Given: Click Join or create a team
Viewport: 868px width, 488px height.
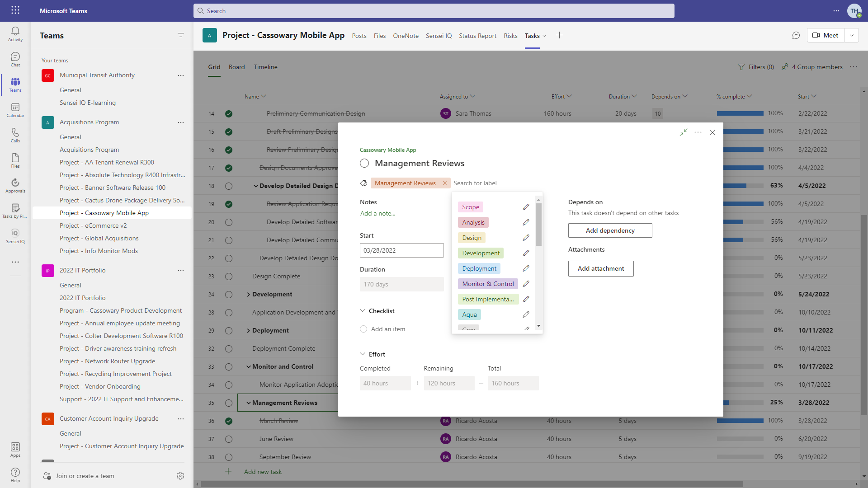Looking at the screenshot, I should tap(85, 476).
